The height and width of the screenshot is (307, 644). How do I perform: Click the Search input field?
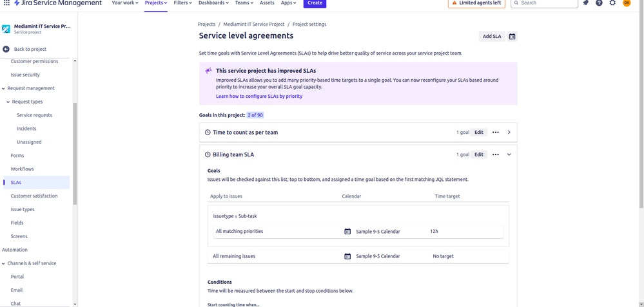[544, 3]
